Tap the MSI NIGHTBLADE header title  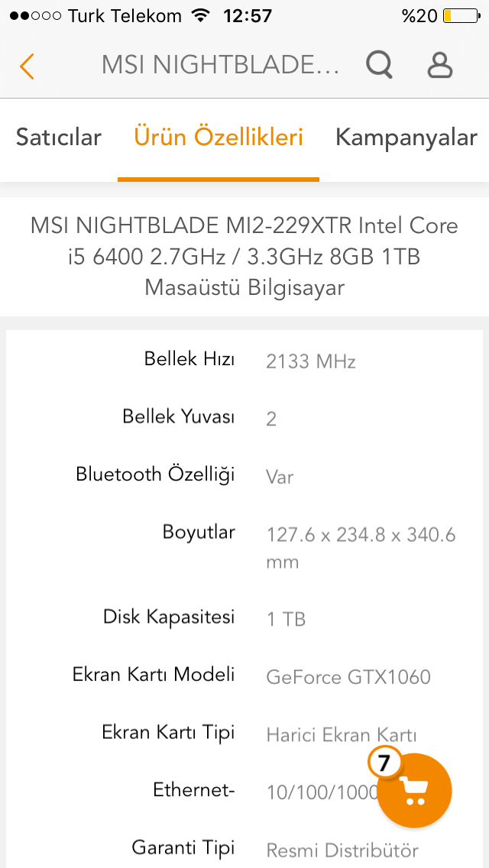tap(220, 66)
